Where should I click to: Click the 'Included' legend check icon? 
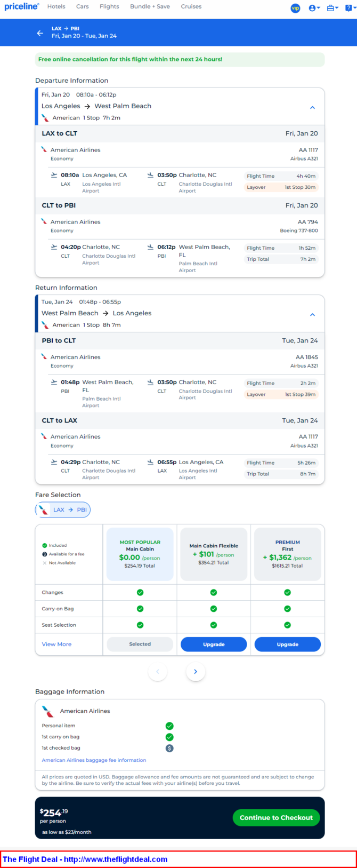pos(45,545)
